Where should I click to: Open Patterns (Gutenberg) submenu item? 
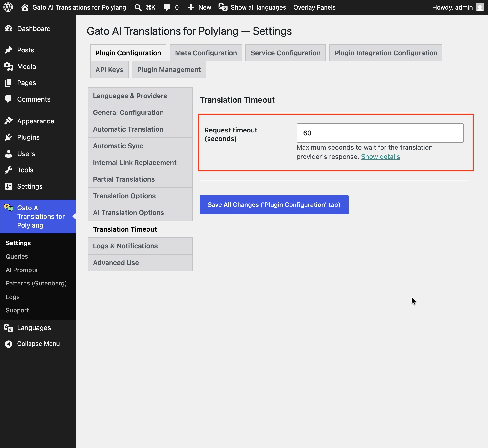tap(36, 283)
